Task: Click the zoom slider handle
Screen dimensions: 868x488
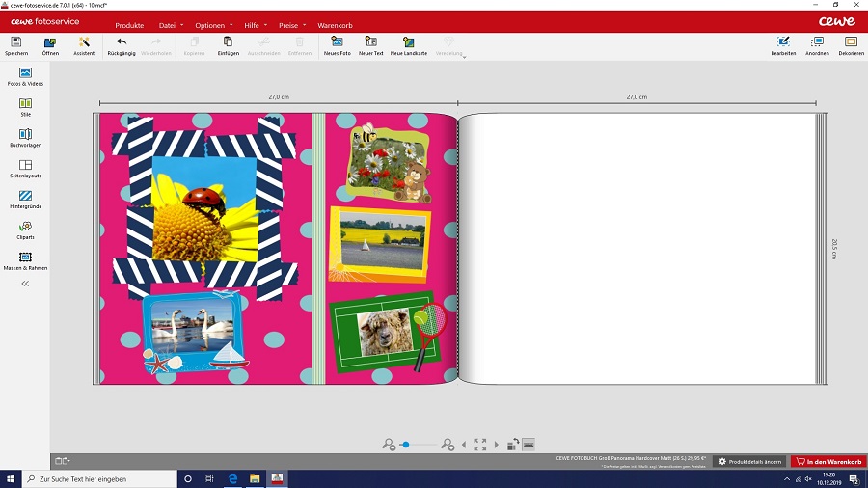Action: [406, 445]
